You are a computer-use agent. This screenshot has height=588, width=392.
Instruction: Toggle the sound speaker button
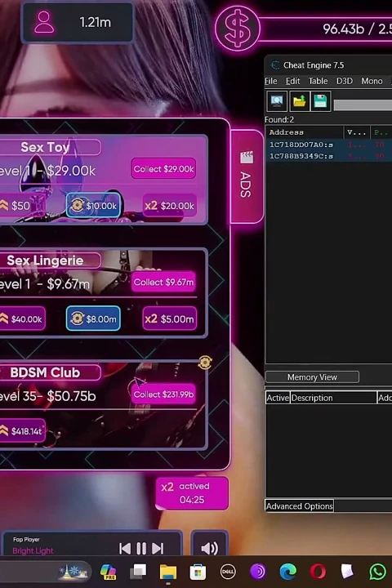[x=209, y=548]
